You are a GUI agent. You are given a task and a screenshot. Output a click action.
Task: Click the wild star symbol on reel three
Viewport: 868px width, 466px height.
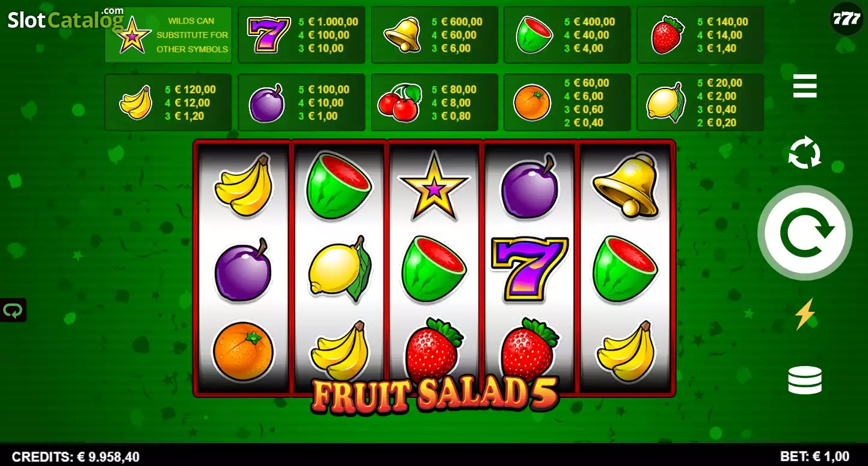coord(434,185)
